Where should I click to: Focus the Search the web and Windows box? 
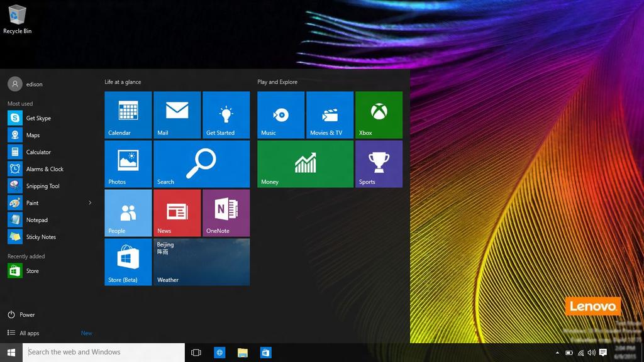click(104, 353)
